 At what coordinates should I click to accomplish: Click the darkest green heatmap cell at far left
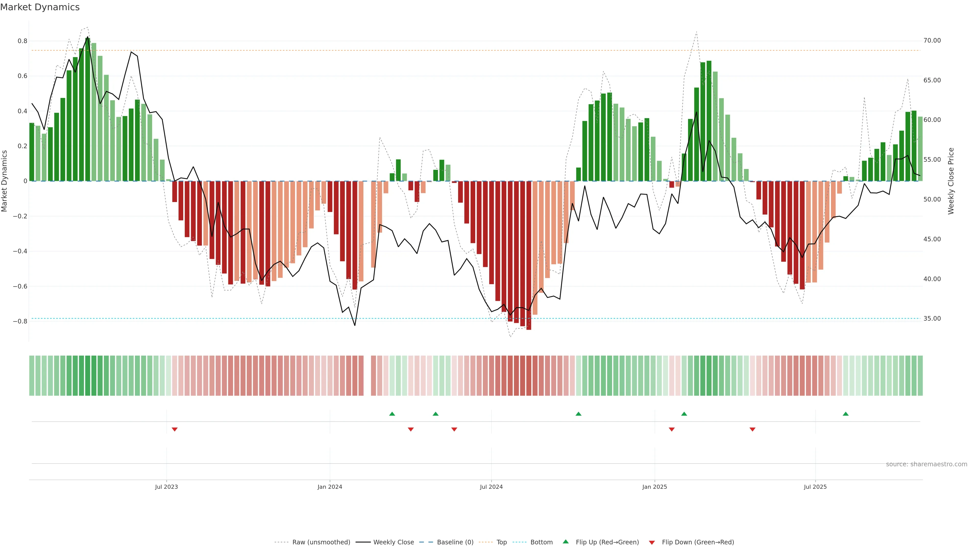88,375
